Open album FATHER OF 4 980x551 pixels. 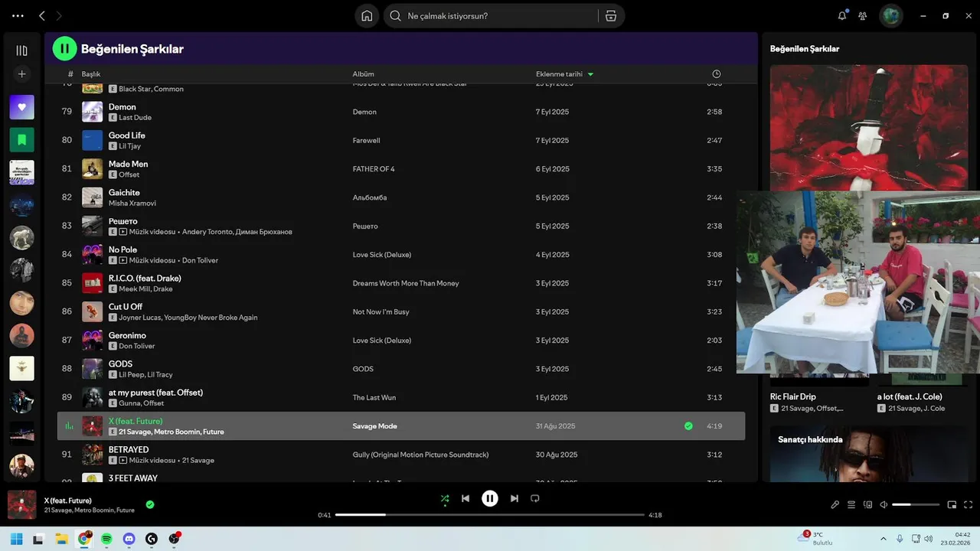pyautogui.click(x=374, y=169)
